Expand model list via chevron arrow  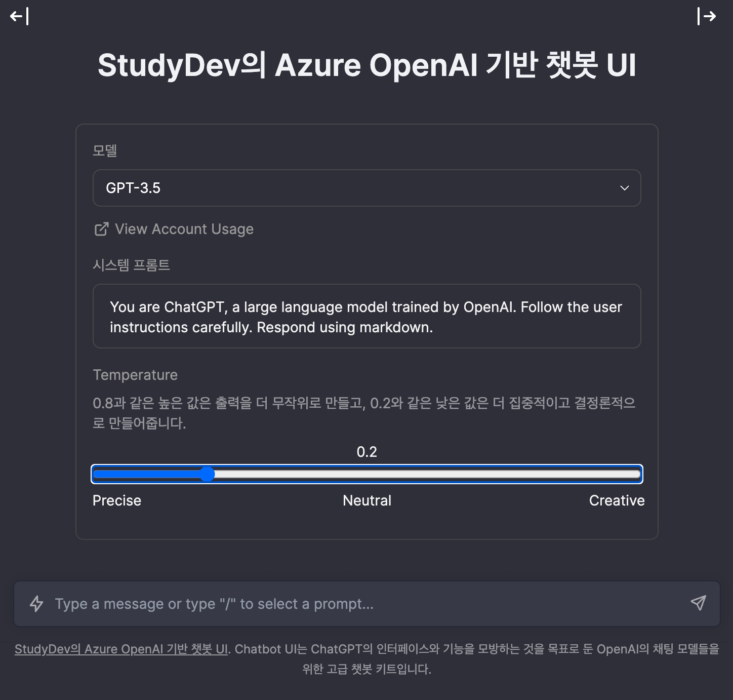coord(625,188)
